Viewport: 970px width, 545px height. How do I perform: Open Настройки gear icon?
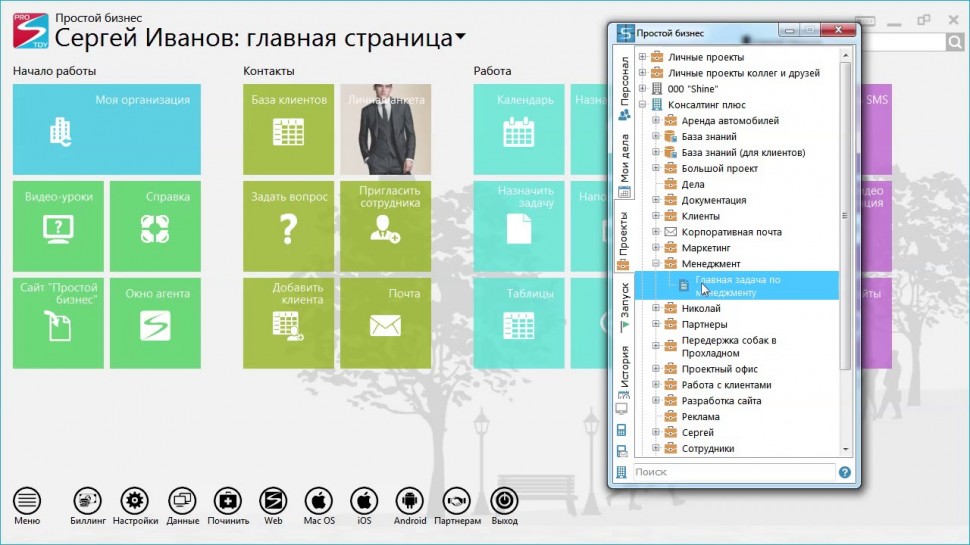click(135, 501)
